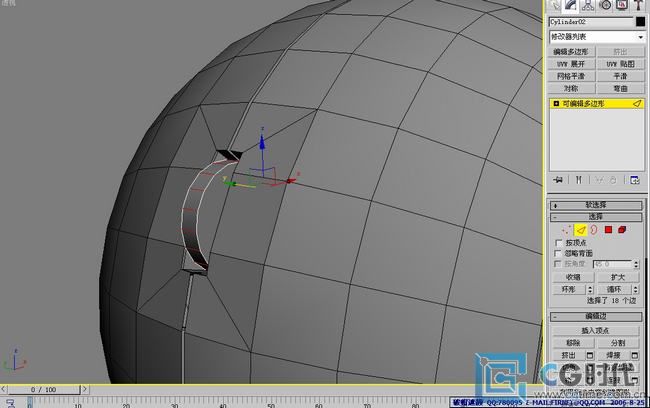650x408 pixels.
Task: Apply the UVW 展开 modifier button
Action: click(571, 64)
